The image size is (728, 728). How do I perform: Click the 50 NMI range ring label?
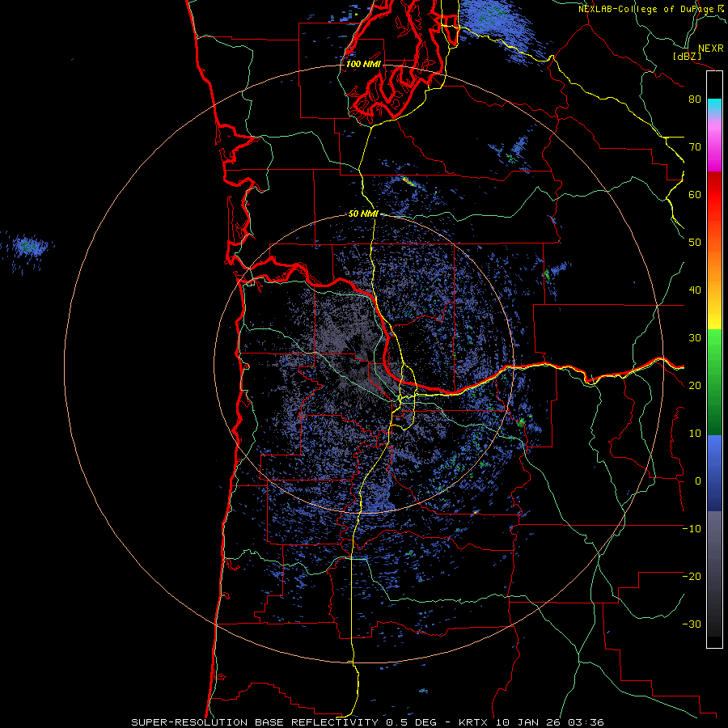[363, 214]
